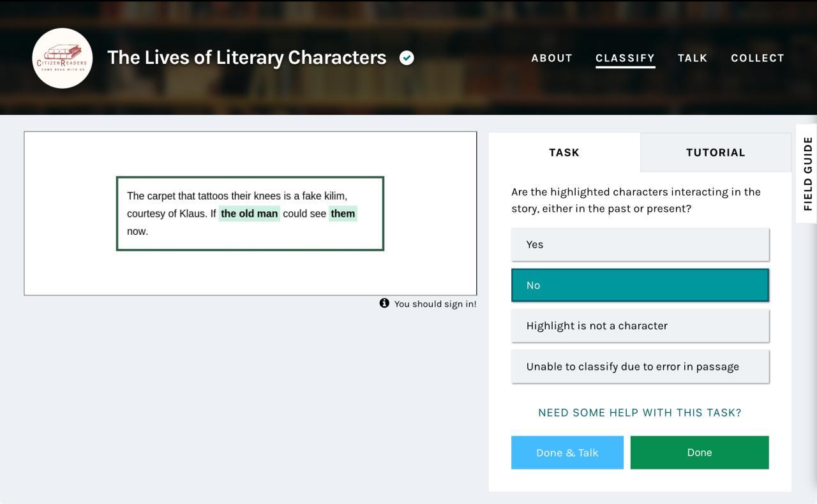The height and width of the screenshot is (504, 817).
Task: Select 'Unable to classify due to error'
Action: pos(640,367)
